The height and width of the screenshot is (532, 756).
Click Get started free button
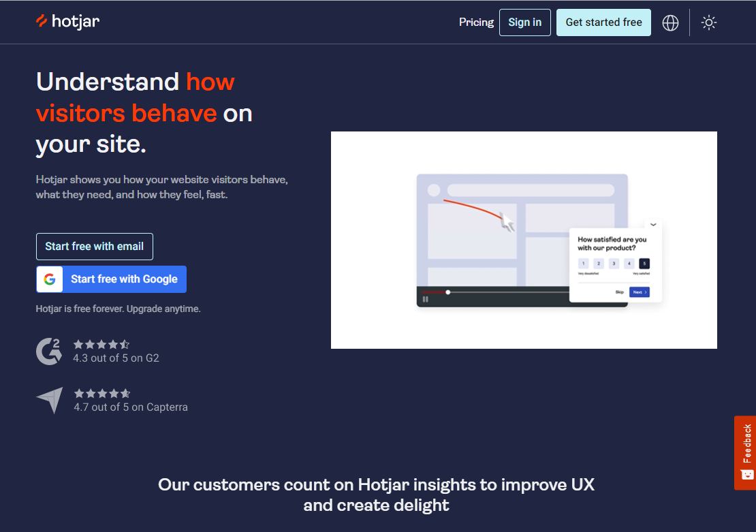(603, 22)
